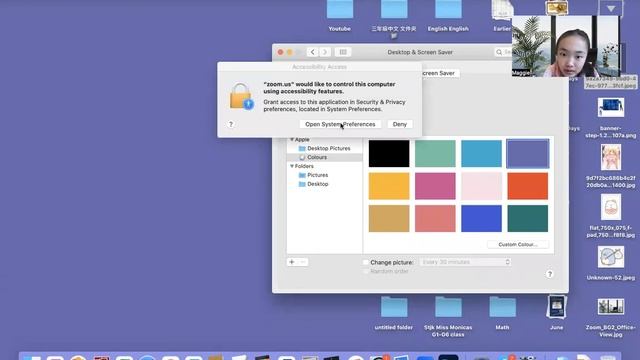
Task: Click the minus remove-folder button
Action: (x=303, y=262)
